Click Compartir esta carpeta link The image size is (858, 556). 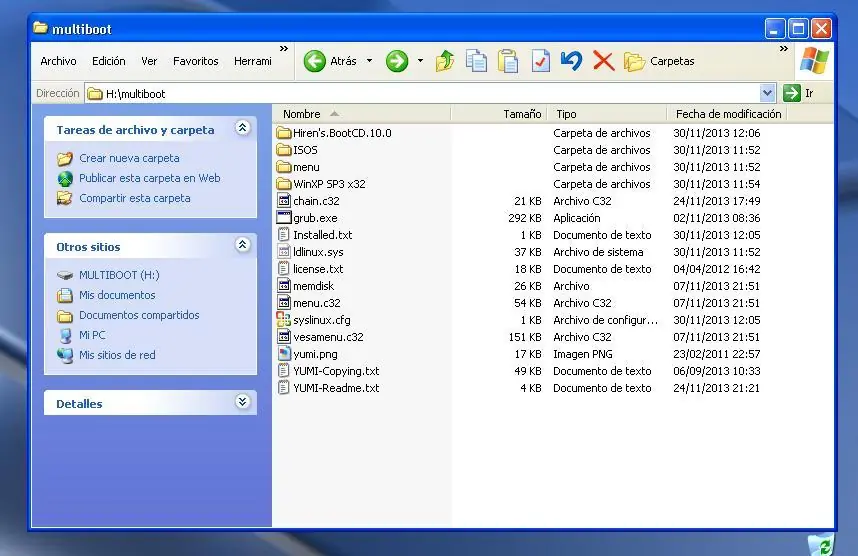pos(135,198)
